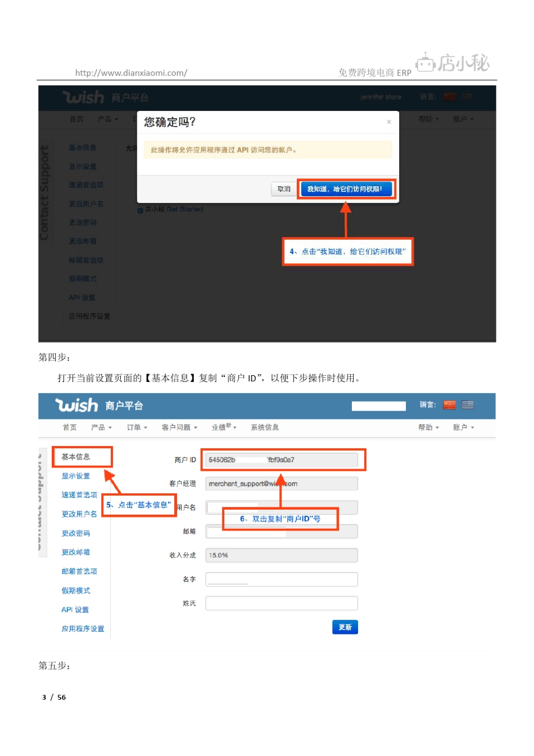Select API 设置 on the basic info page sidebar
534x756 pixels.
[75, 610]
